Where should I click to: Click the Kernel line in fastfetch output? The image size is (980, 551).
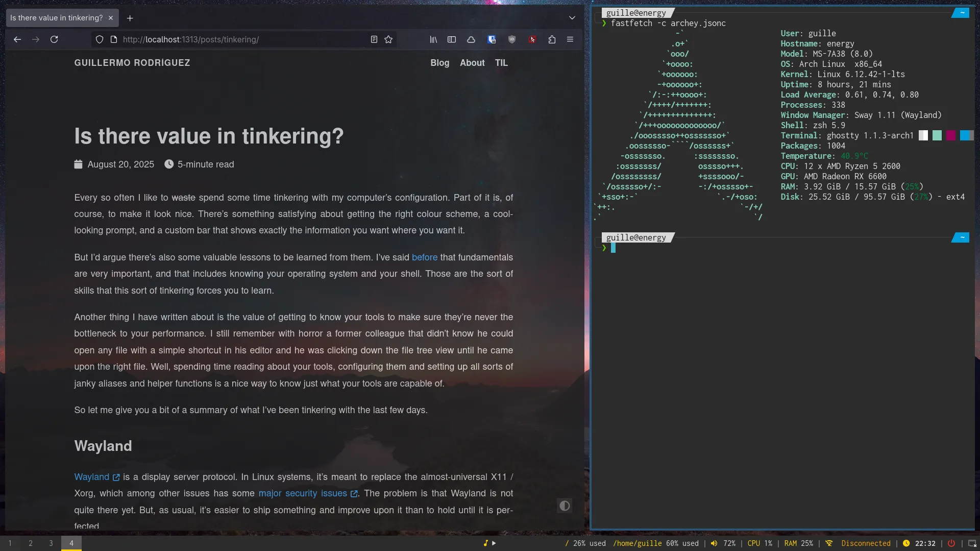[843, 74]
